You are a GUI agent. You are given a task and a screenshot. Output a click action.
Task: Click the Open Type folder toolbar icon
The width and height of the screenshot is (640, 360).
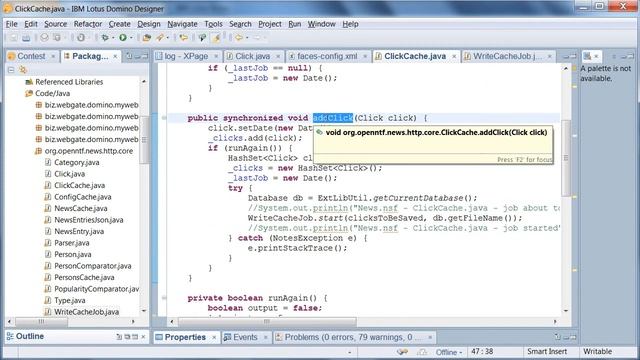[x=147, y=38]
